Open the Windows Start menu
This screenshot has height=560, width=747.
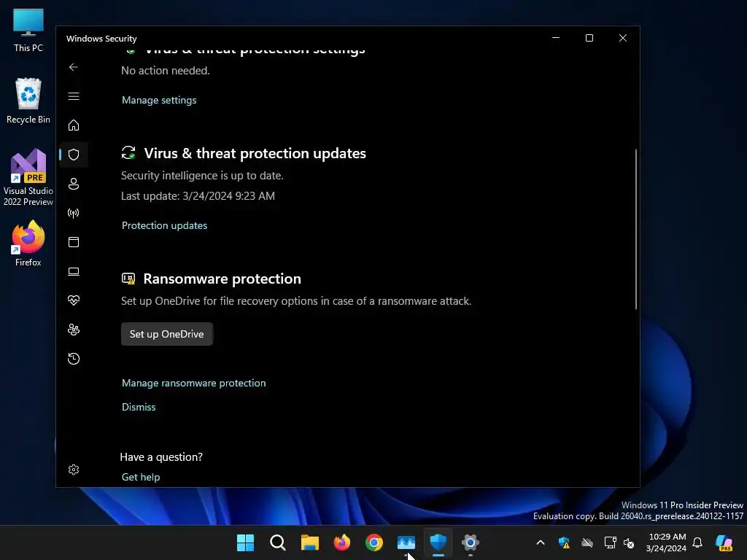245,542
